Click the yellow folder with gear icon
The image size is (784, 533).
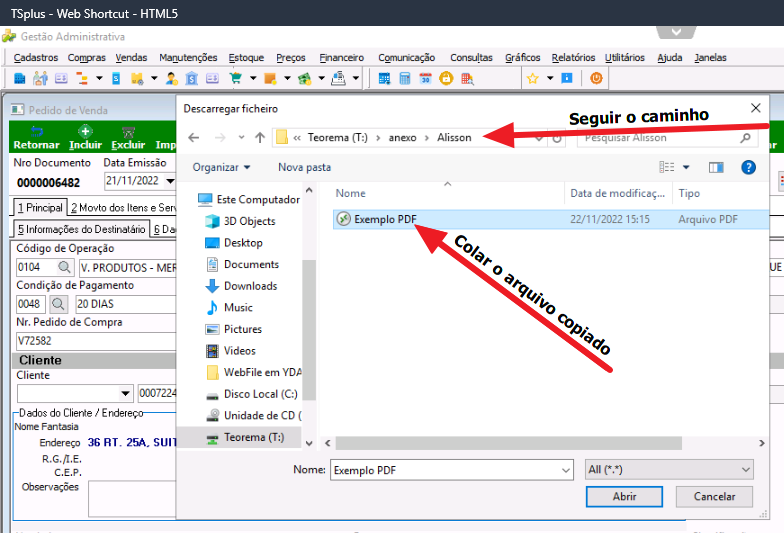click(137, 78)
